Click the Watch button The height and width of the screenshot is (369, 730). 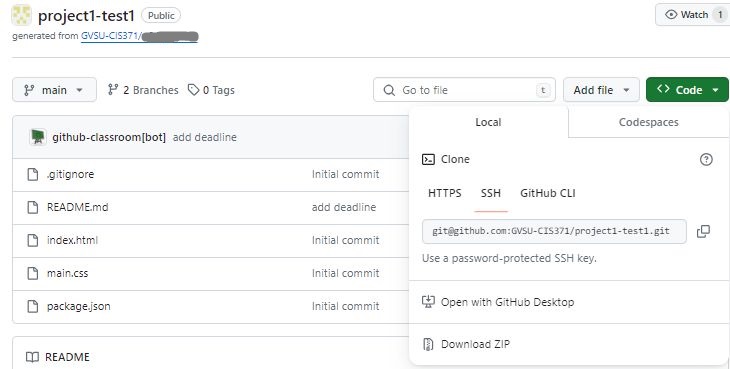click(x=692, y=15)
